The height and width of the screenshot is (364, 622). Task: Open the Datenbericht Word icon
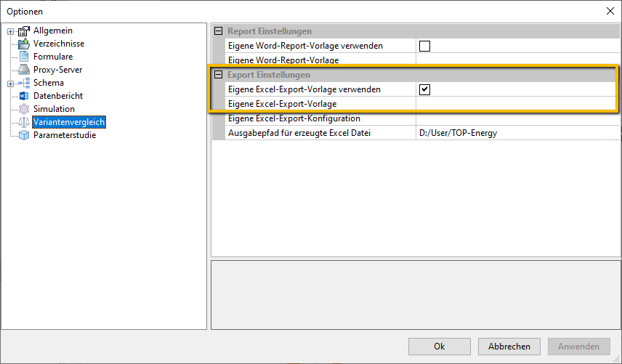click(x=24, y=96)
